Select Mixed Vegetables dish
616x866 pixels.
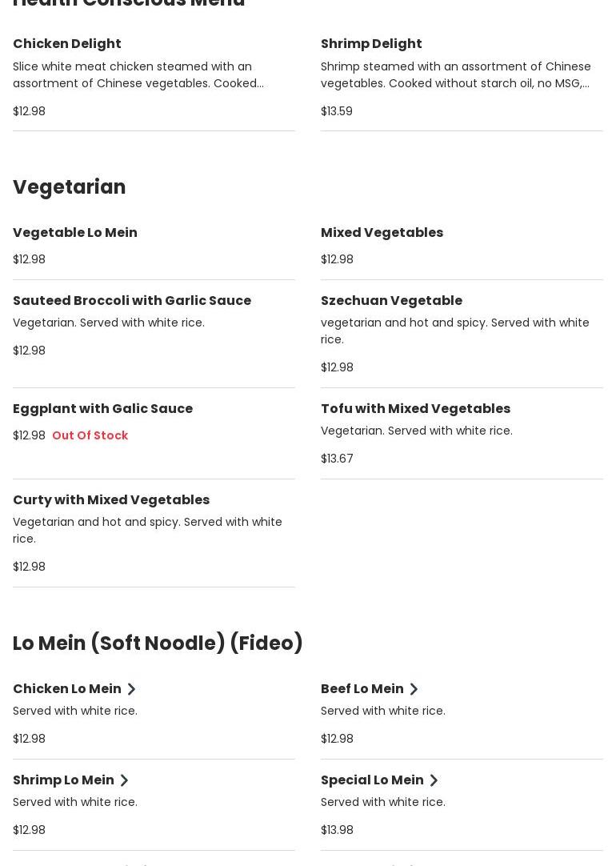[382, 233]
